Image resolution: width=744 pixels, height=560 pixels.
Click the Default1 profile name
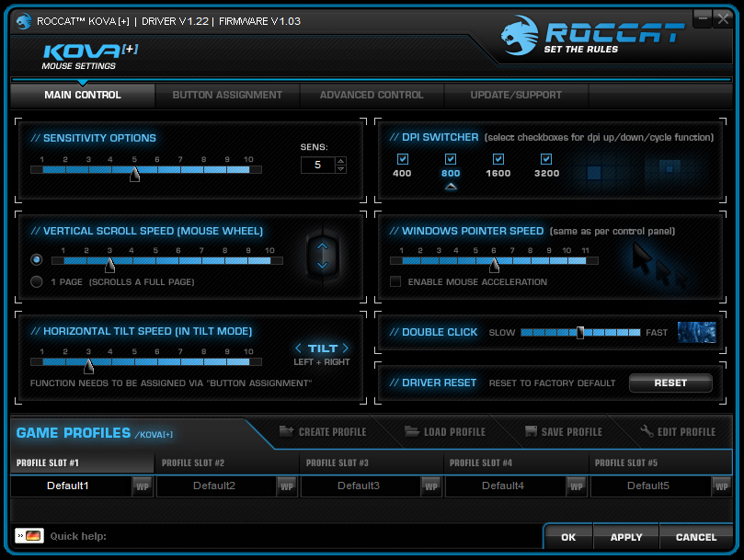click(68, 486)
